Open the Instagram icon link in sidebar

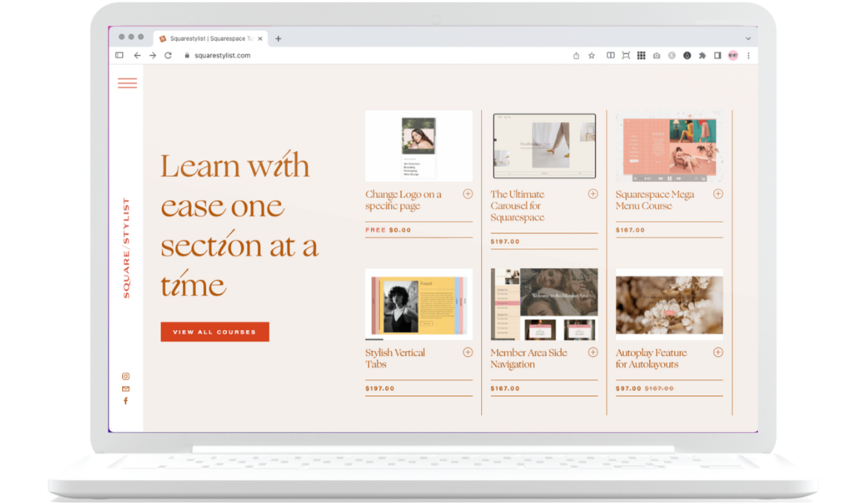pyautogui.click(x=126, y=376)
